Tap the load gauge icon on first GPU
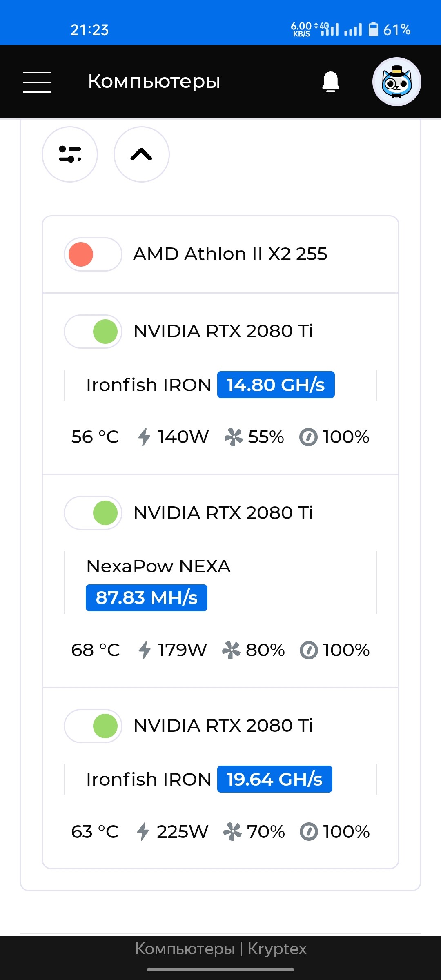Image resolution: width=441 pixels, height=980 pixels. (x=308, y=437)
